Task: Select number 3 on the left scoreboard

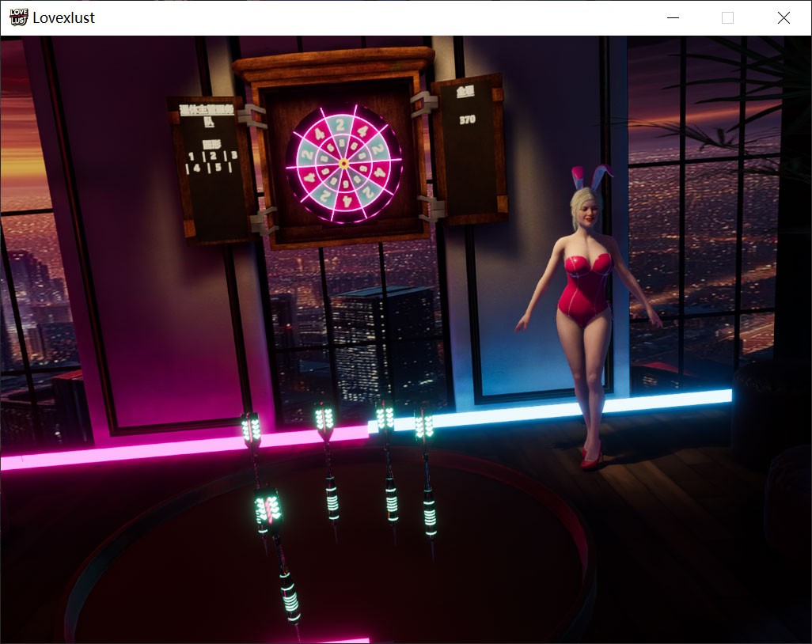Action: [233, 156]
